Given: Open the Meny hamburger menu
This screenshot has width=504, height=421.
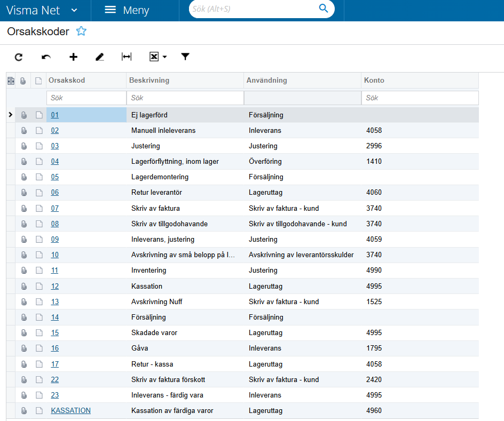Looking at the screenshot, I should coord(127,10).
